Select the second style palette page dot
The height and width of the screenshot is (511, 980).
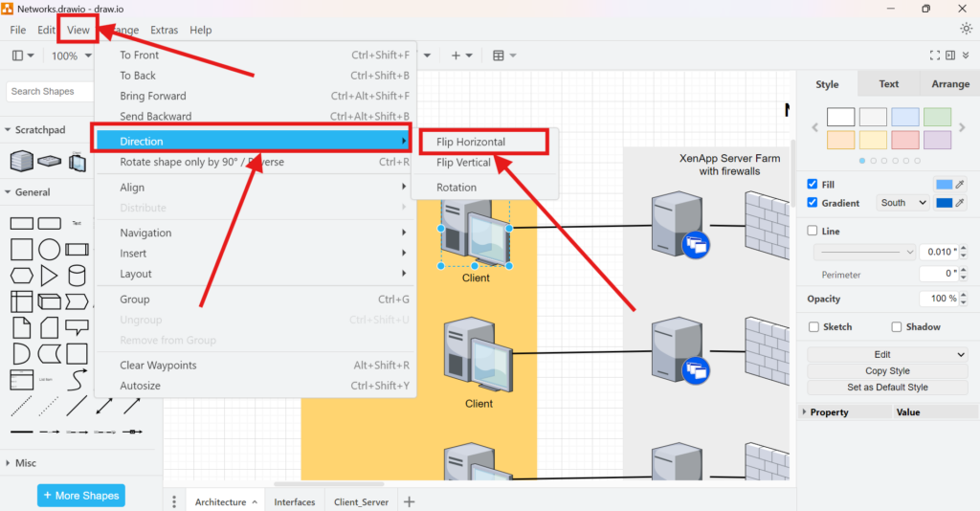click(x=873, y=161)
